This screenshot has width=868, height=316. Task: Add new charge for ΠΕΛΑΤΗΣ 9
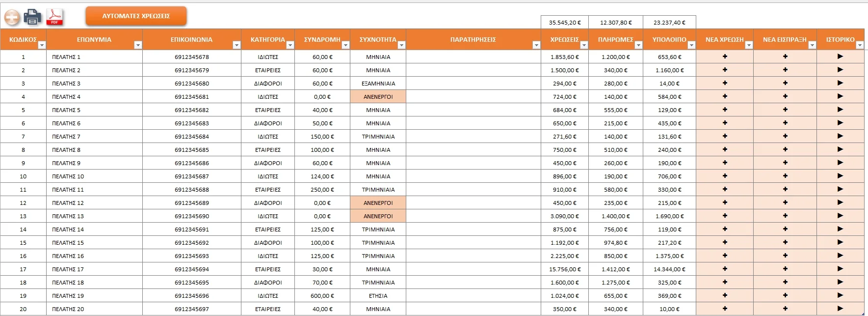[725, 163]
